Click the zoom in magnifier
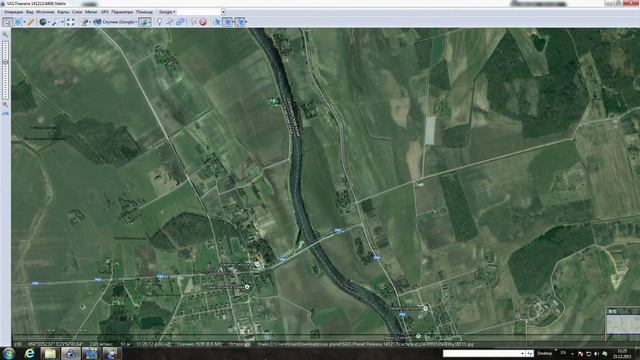 click(x=5, y=35)
